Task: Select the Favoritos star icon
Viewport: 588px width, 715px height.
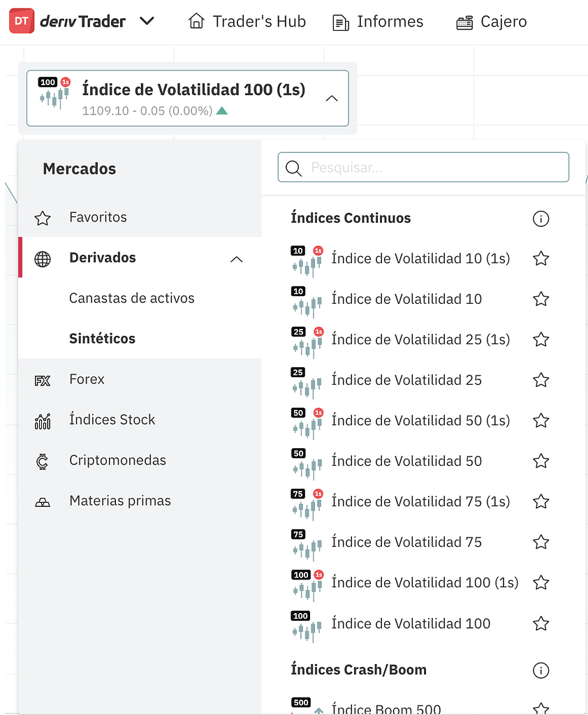Action: (x=42, y=217)
